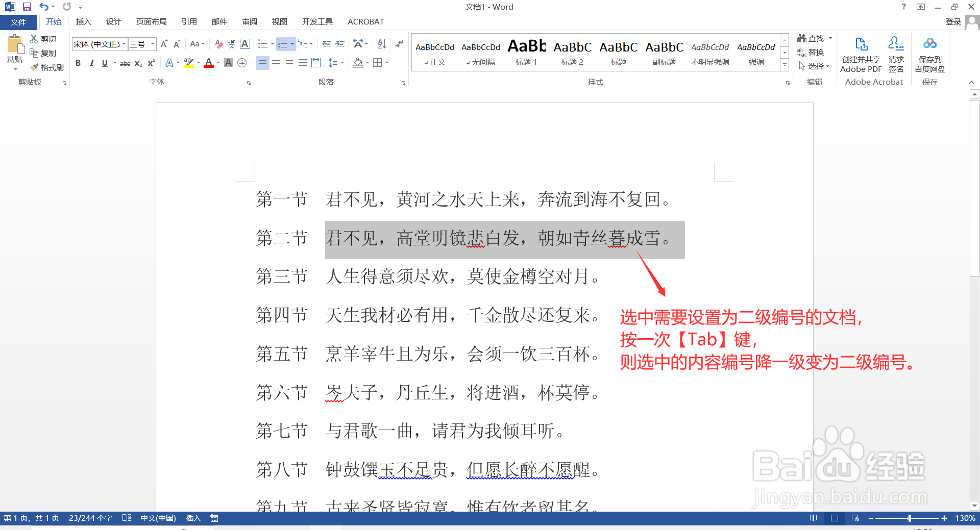Screen dimensions: 980x530
Task: Click the Save icon in quick access toolbar
Action: click(27, 7)
